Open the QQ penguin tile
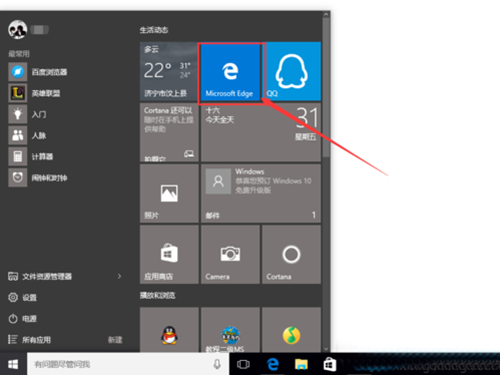 [169, 330]
